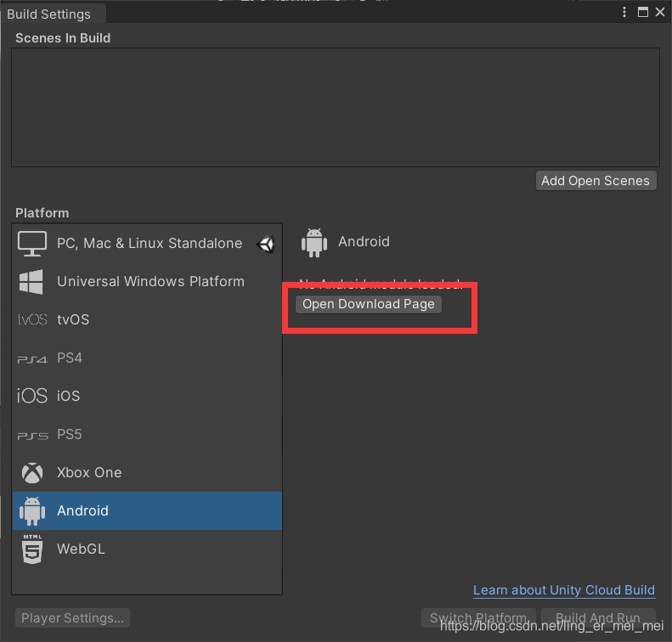The width and height of the screenshot is (672, 642).
Task: Click the PS4 logo icon
Action: coord(32,359)
